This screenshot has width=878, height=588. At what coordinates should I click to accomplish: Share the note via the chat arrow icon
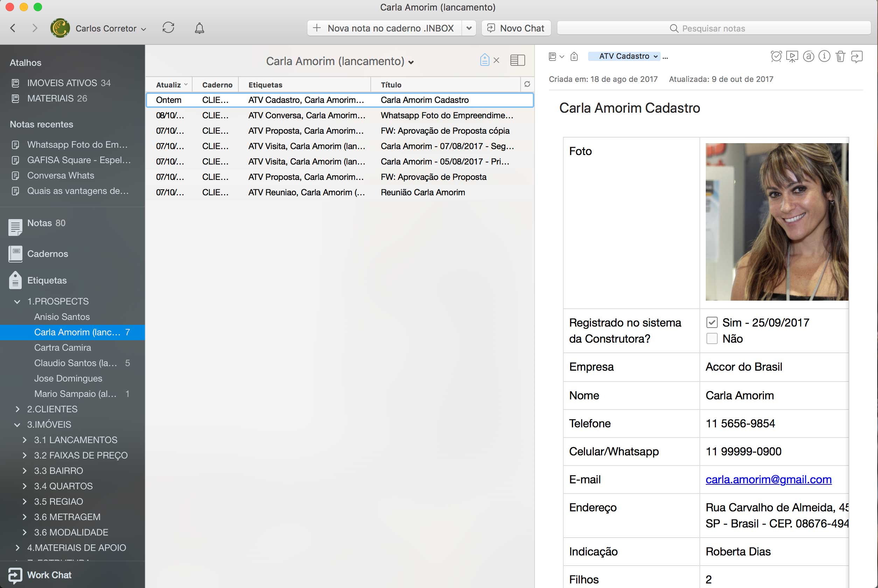[x=857, y=56]
